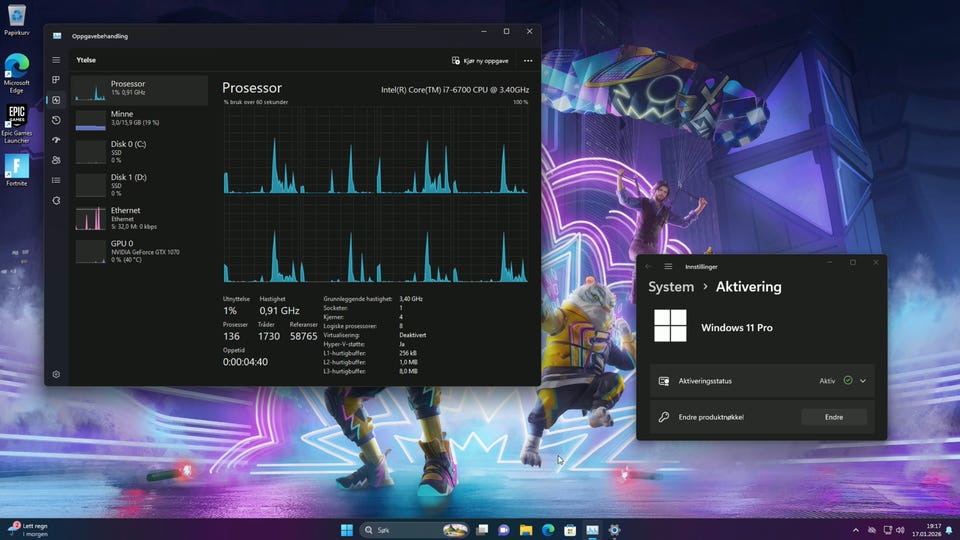Select the Startup apps icon in the sidebar
This screenshot has width=960, height=540.
pyautogui.click(x=56, y=140)
